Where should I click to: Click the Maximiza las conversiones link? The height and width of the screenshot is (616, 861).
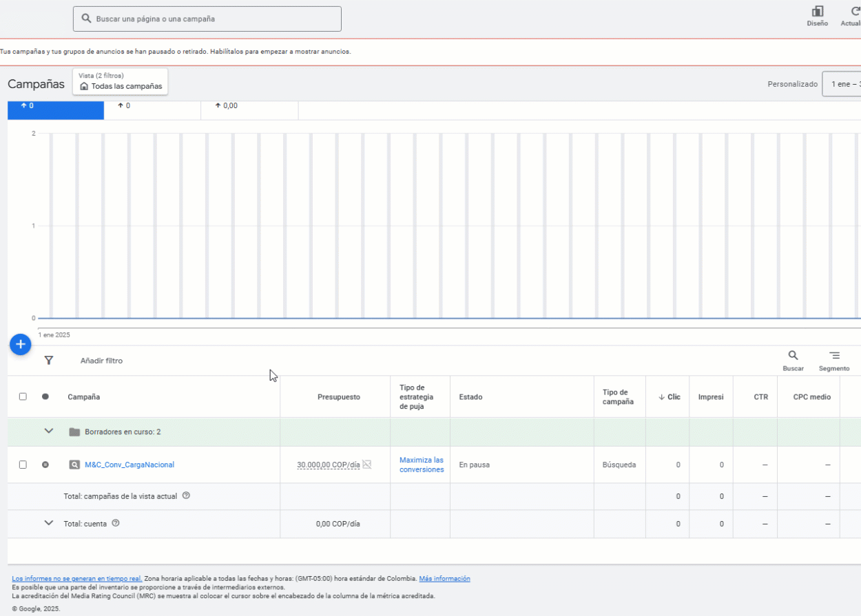(421, 465)
